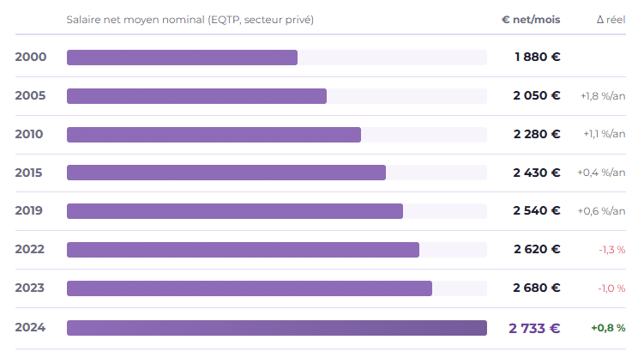Click the 1 880 € value
Viewport: 644px width, 364px height.
[538, 57]
